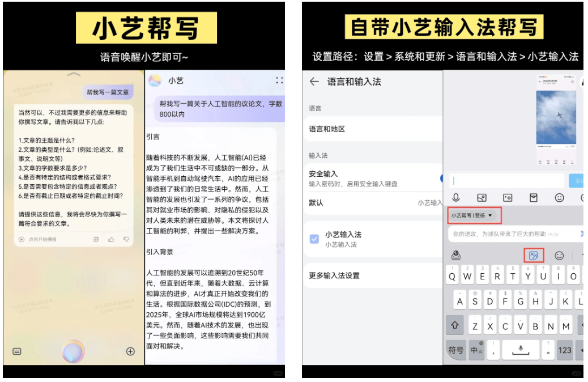
Task: Open the four-dot menu in the 小艺 chat
Action: [x=279, y=80]
